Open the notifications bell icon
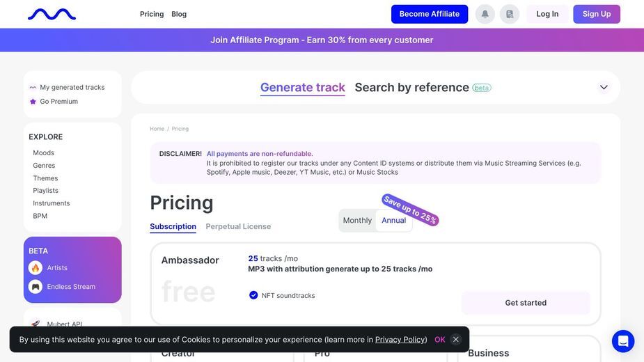The height and width of the screenshot is (362, 644). coord(485,14)
